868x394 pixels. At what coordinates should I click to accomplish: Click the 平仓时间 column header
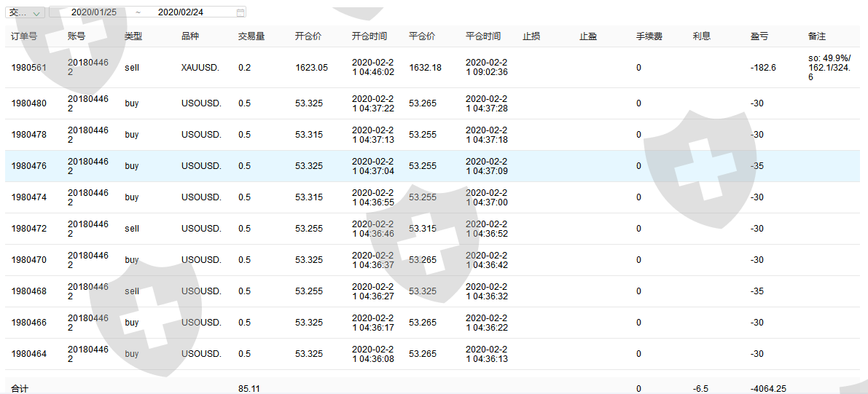coord(483,36)
